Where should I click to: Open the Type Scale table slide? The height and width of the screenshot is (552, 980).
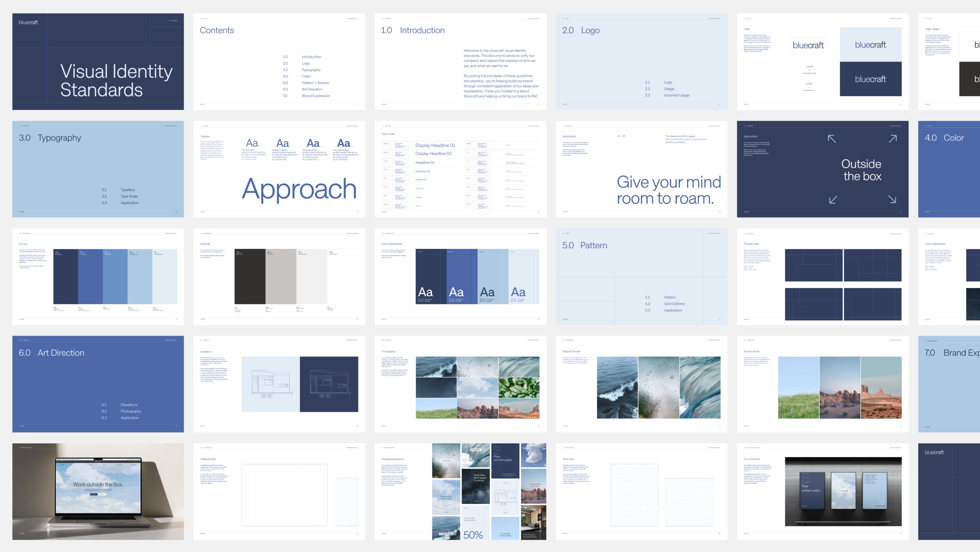pos(460,169)
